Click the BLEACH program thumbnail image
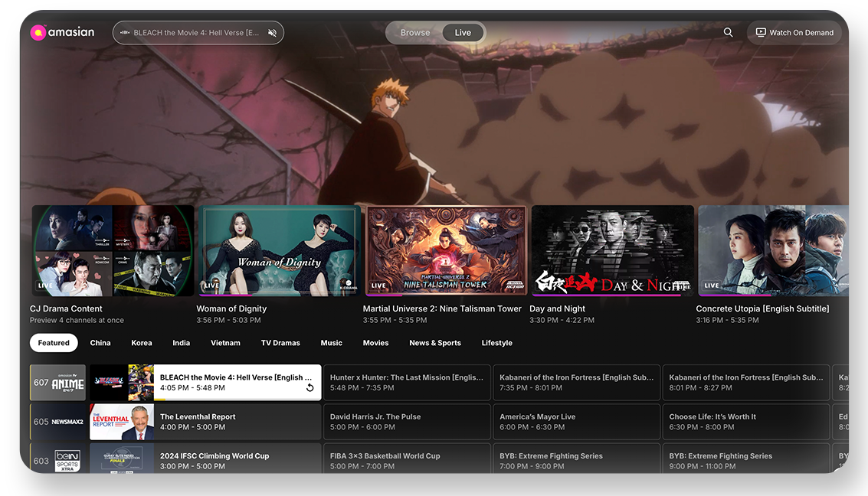This screenshot has height=496, width=868. tap(122, 383)
